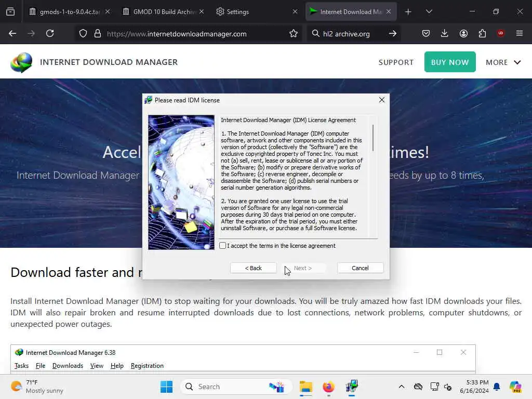Click the IDM dialog title bar icon
This screenshot has height=399, width=532.
pos(148,100)
